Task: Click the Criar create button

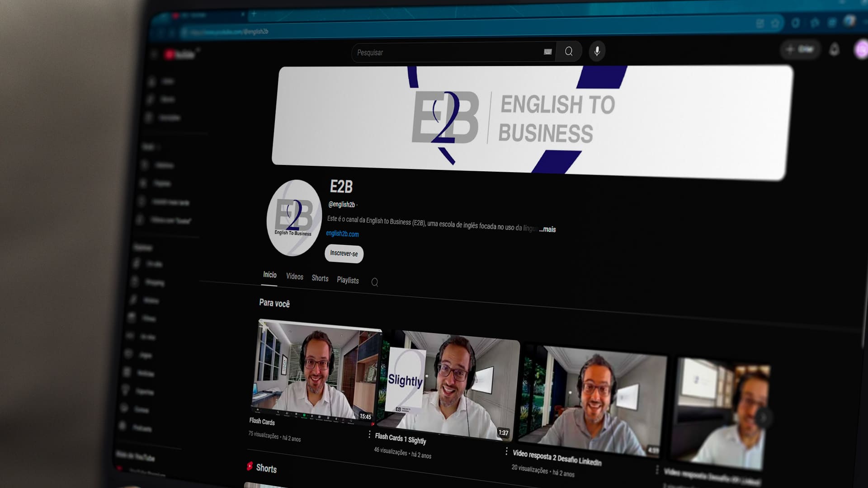Action: [800, 49]
